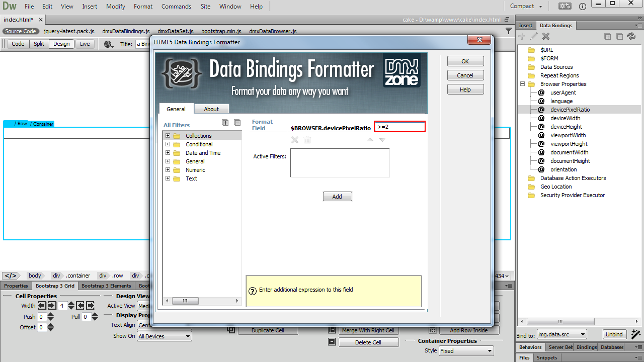Screen dimensions: 644x362
Task: Collapse the Browser Properties node
Action: click(522, 84)
